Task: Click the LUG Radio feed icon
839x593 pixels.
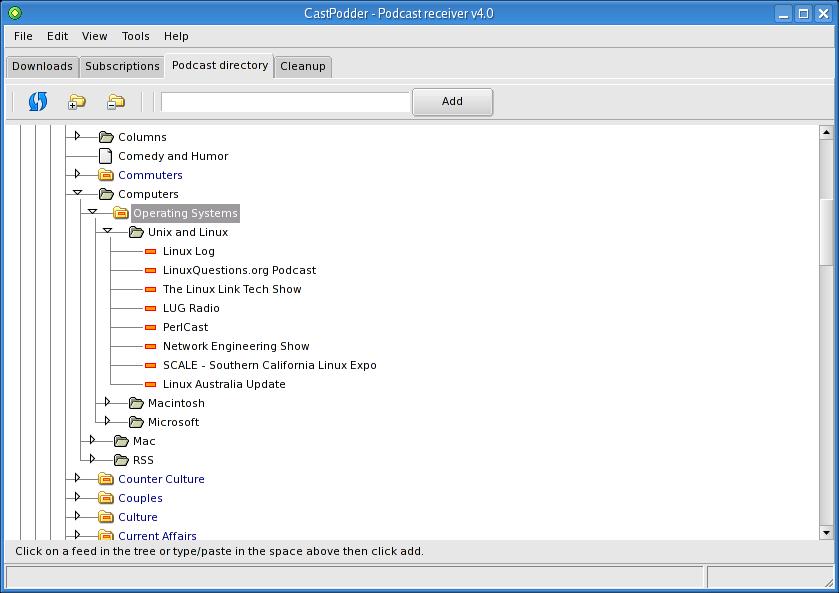Action: coord(151,308)
